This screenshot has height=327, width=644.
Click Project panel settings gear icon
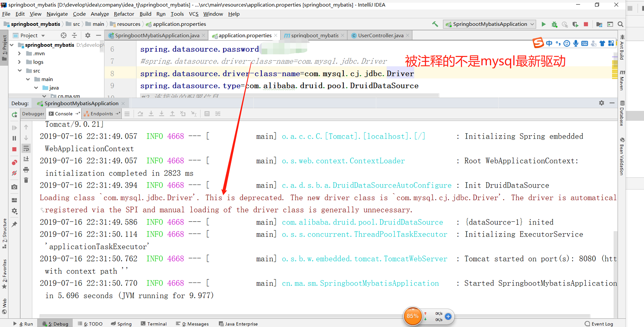pos(88,35)
